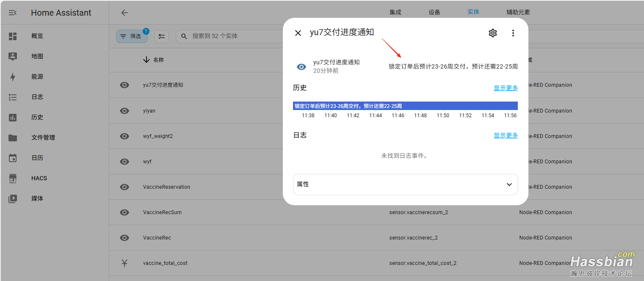
Task: Click the eye icon in VaccineRec row
Action: (124, 238)
